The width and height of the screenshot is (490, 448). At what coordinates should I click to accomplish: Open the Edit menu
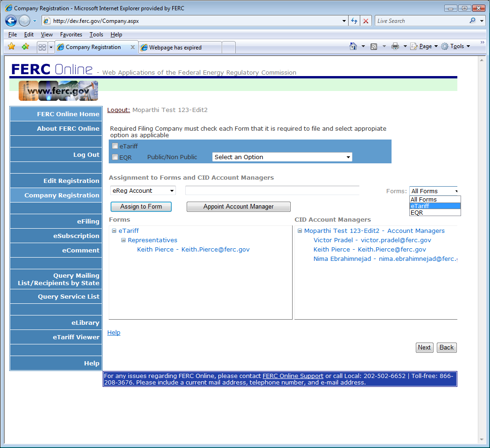pyautogui.click(x=29, y=35)
